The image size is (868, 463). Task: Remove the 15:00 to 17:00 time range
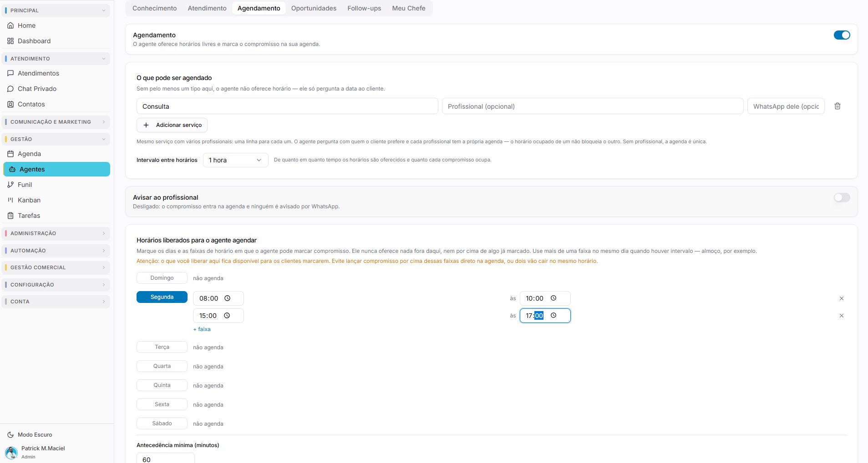[x=842, y=316]
